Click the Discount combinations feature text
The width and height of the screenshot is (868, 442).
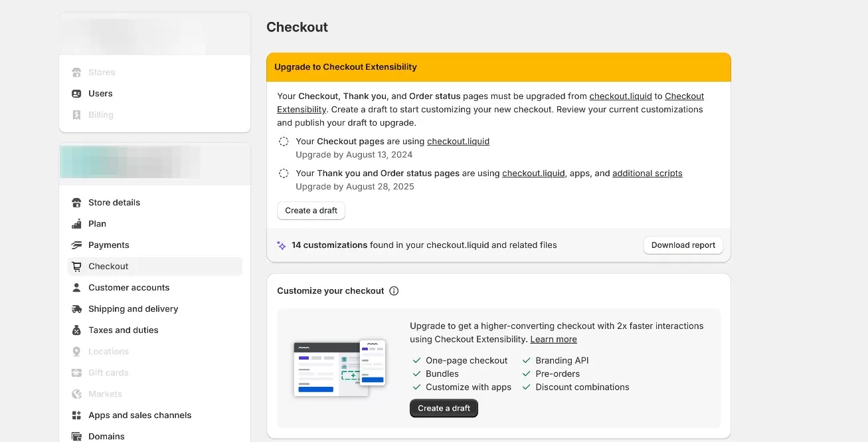click(582, 387)
